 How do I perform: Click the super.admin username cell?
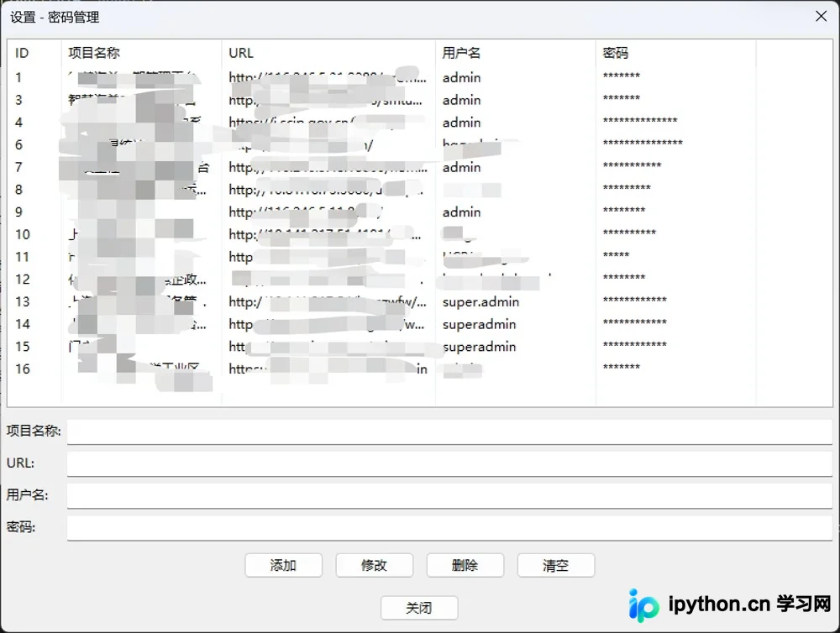(x=480, y=302)
